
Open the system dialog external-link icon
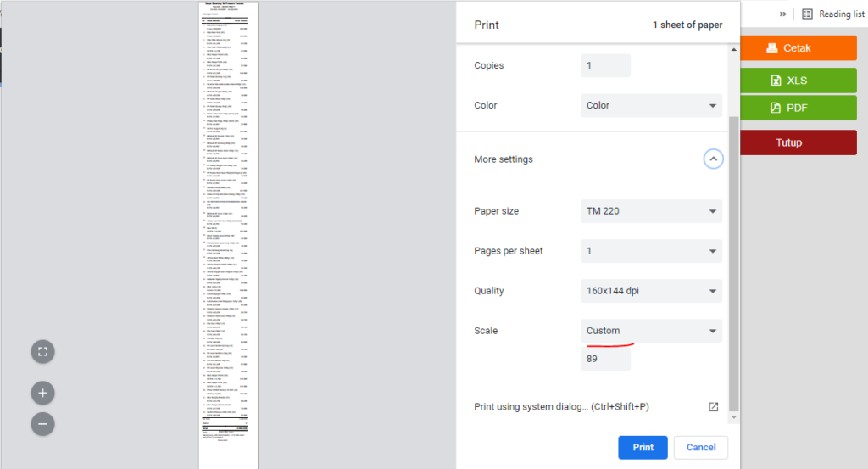click(714, 407)
